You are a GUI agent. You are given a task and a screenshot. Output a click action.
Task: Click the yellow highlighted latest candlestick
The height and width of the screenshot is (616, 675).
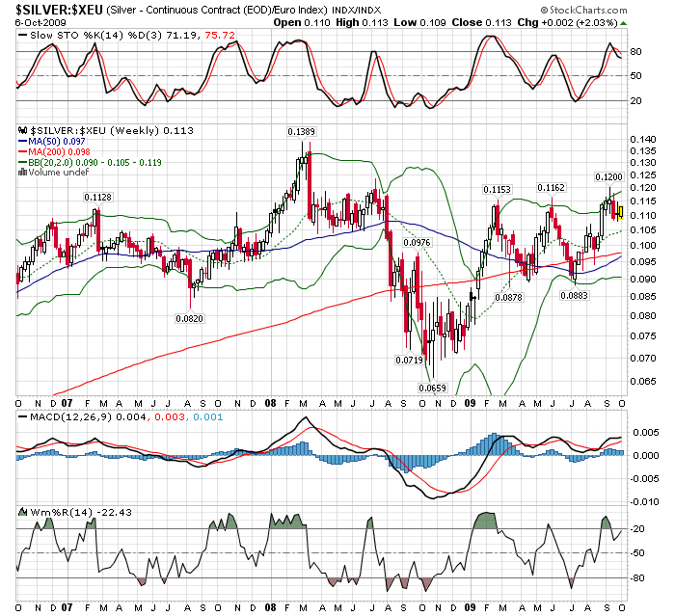click(622, 210)
